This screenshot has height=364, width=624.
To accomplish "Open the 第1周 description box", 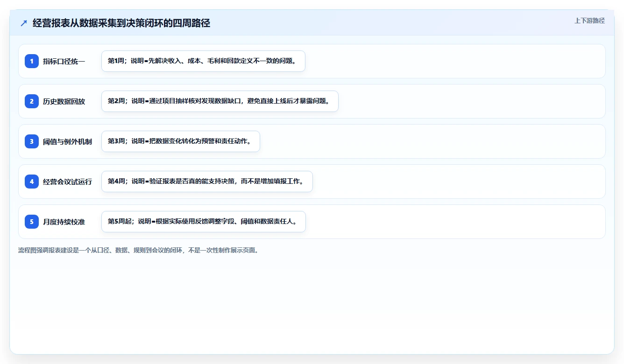I will 203,61.
